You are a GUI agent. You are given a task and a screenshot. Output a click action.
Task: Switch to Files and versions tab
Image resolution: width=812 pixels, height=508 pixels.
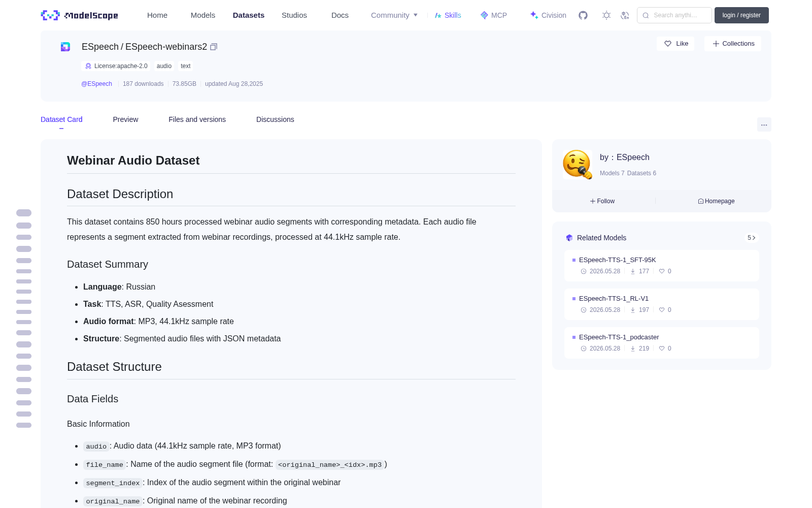(x=197, y=119)
